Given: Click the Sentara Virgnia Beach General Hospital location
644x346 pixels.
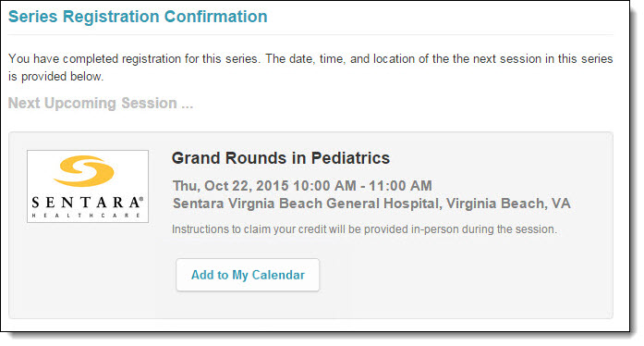Looking at the screenshot, I should point(306,204).
